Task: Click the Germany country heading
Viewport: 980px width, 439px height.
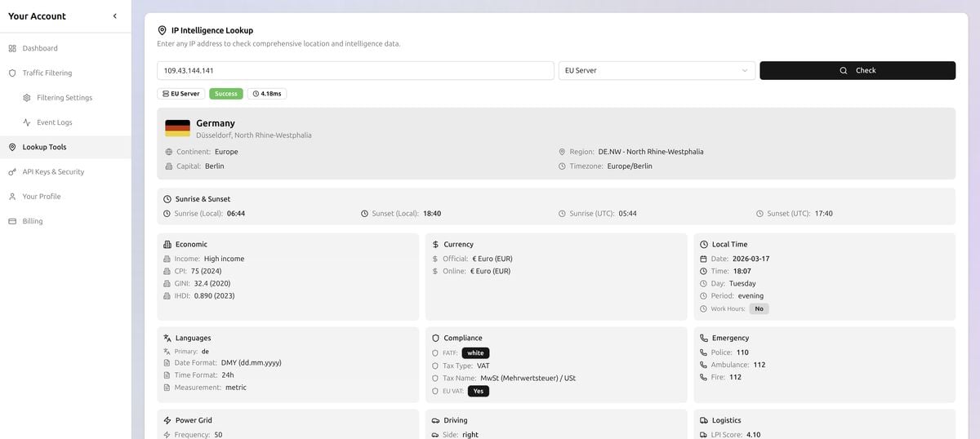Action: click(x=216, y=123)
